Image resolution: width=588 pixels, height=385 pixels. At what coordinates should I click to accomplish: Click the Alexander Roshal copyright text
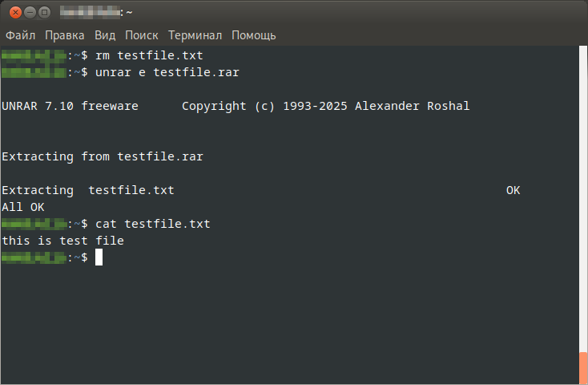pos(325,106)
